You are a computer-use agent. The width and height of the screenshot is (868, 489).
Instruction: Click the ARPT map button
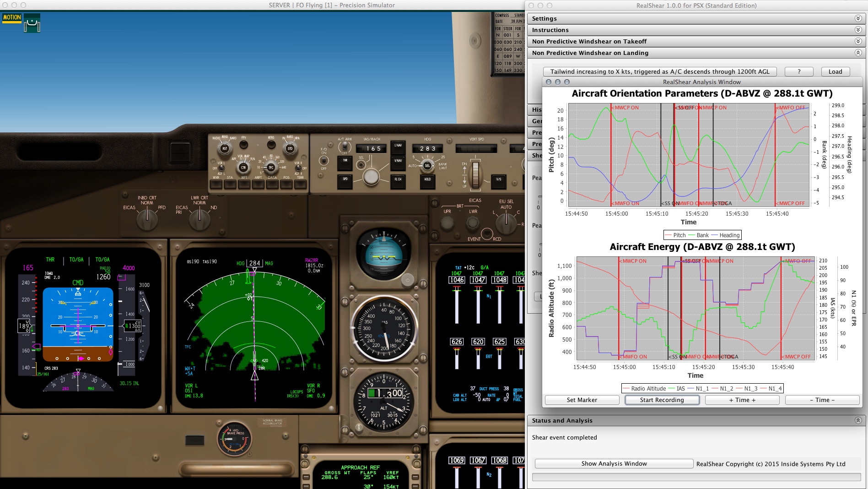point(258,184)
